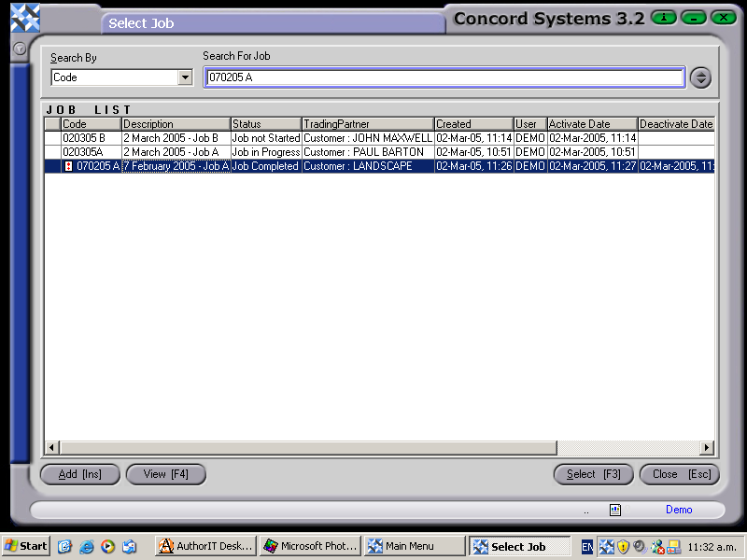Click the spinner beside the search field
This screenshot has height=560, width=747.
700,77
